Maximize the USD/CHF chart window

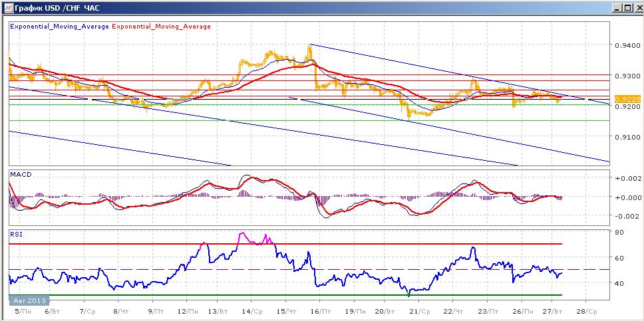point(627,7)
